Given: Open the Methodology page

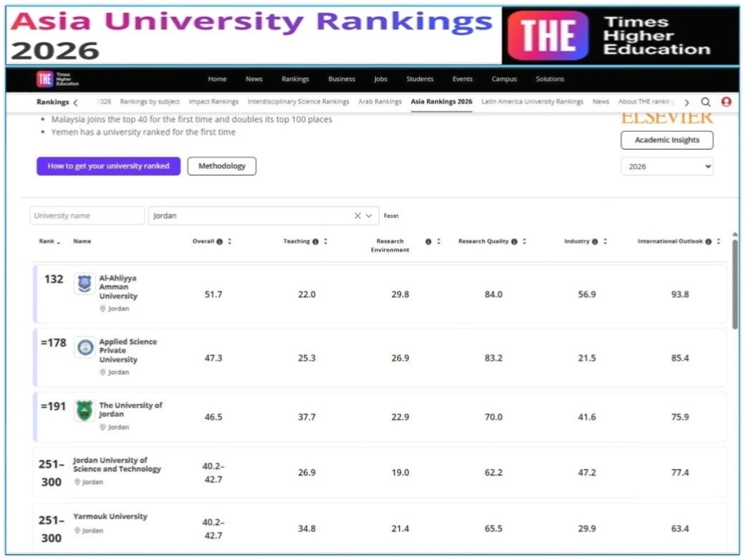Looking at the screenshot, I should 221,165.
